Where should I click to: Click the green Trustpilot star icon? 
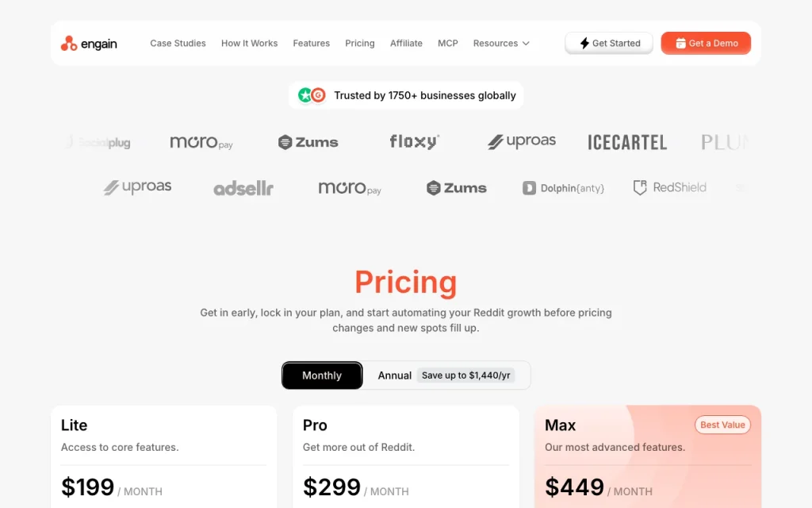pos(305,95)
